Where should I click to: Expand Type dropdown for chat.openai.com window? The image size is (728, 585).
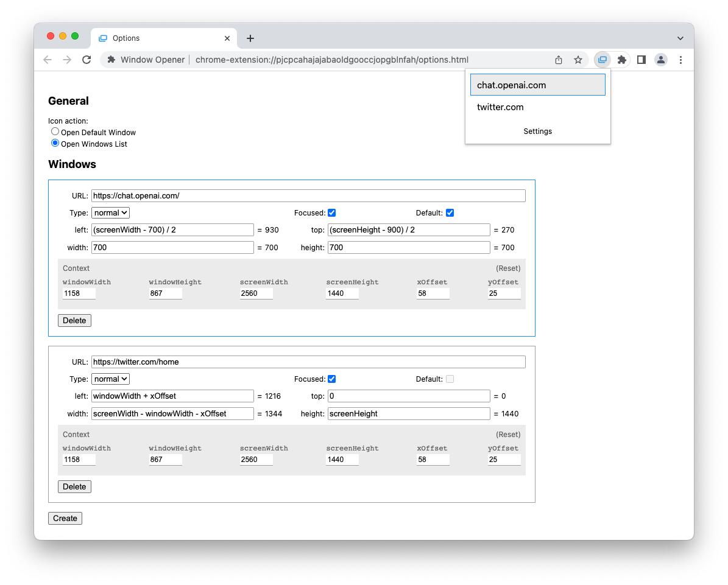coord(110,213)
